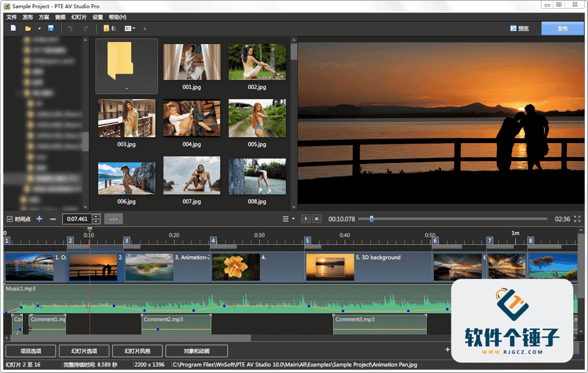The width and height of the screenshot is (588, 373).
Task: Click the minus icon to remove a timepoint
Action: click(52, 218)
